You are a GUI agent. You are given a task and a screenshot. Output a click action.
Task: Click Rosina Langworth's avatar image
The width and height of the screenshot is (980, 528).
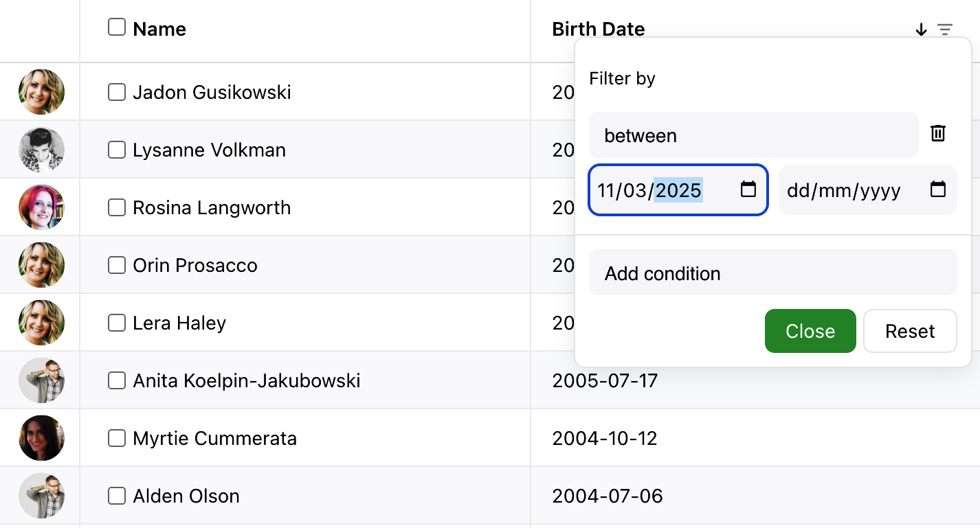pyautogui.click(x=40, y=207)
